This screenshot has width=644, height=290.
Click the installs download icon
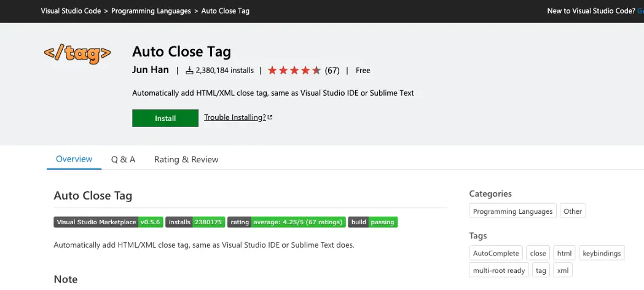click(x=189, y=70)
